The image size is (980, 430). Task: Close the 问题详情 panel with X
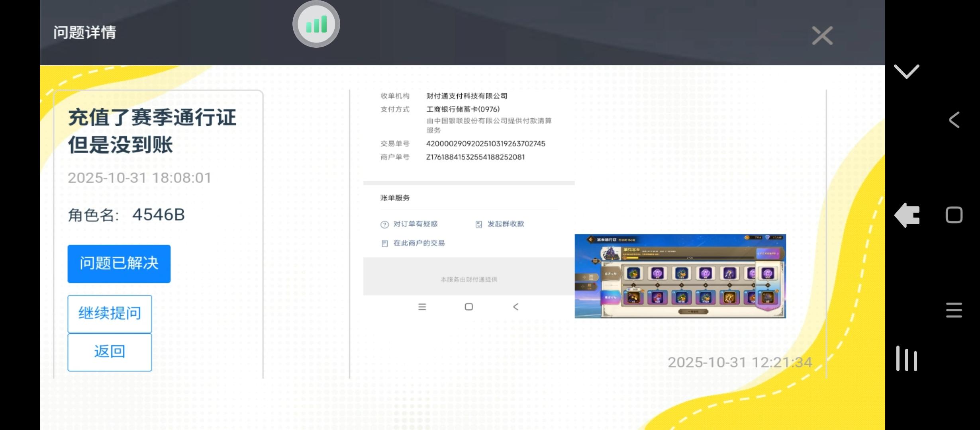coord(822,36)
